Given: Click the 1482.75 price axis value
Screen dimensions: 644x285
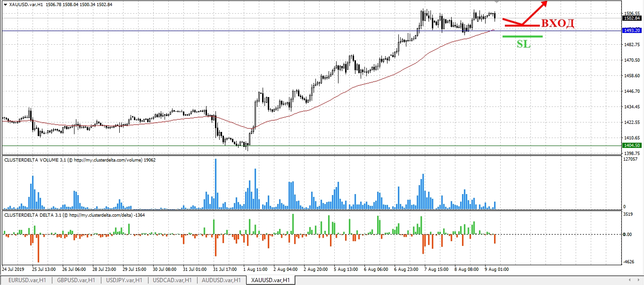Looking at the screenshot, I should pos(631,45).
